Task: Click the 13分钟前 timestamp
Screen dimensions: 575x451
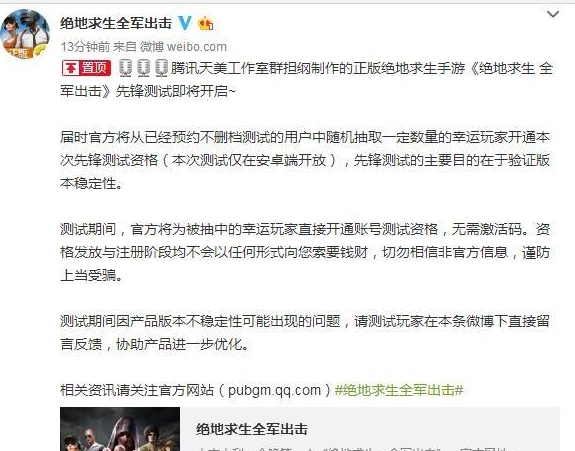Action: click(85, 47)
